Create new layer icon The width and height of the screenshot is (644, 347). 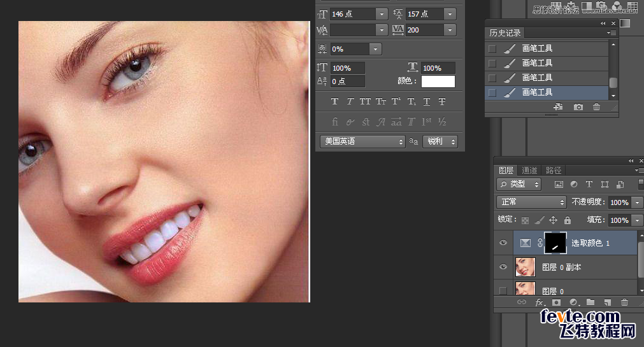point(608,302)
